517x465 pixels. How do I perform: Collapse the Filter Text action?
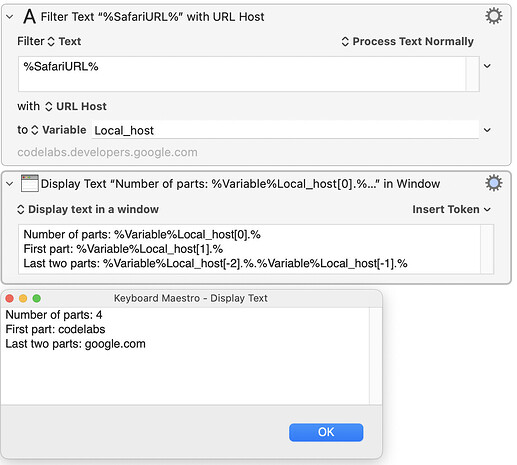click(x=10, y=17)
